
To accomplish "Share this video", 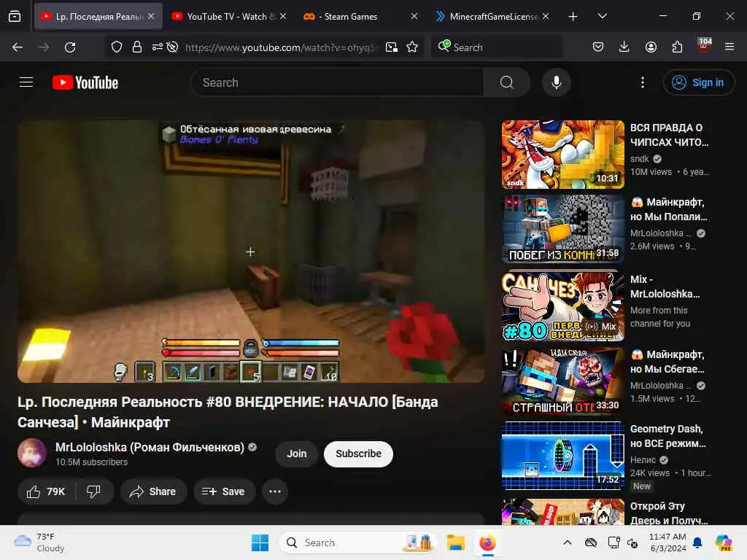I will point(153,491).
